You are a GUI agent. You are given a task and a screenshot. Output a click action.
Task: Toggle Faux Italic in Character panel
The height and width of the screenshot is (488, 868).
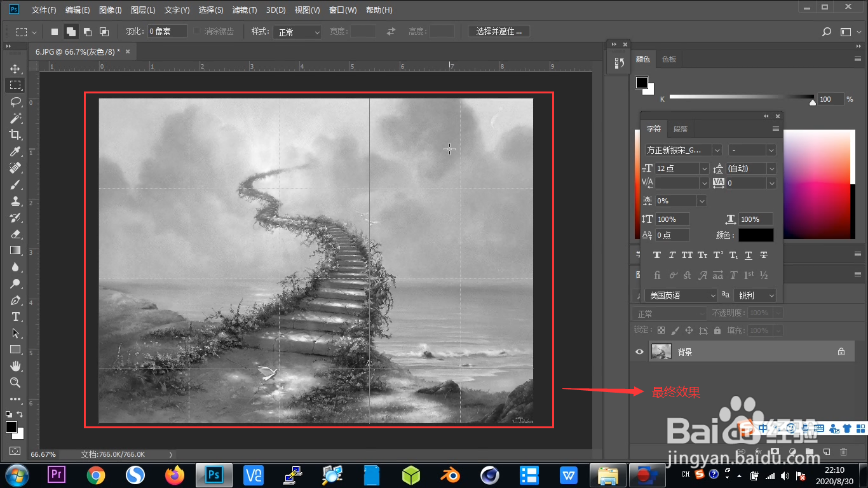pyautogui.click(x=672, y=255)
